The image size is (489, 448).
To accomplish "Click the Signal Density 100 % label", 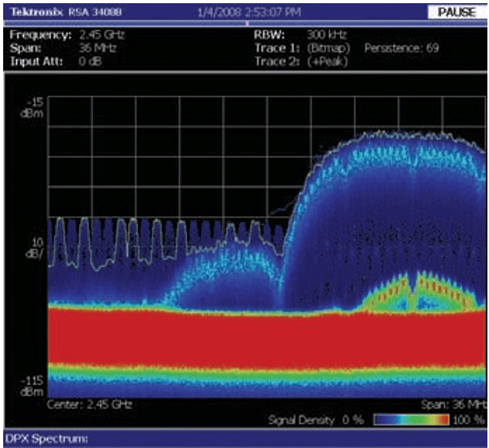I will click(472, 419).
